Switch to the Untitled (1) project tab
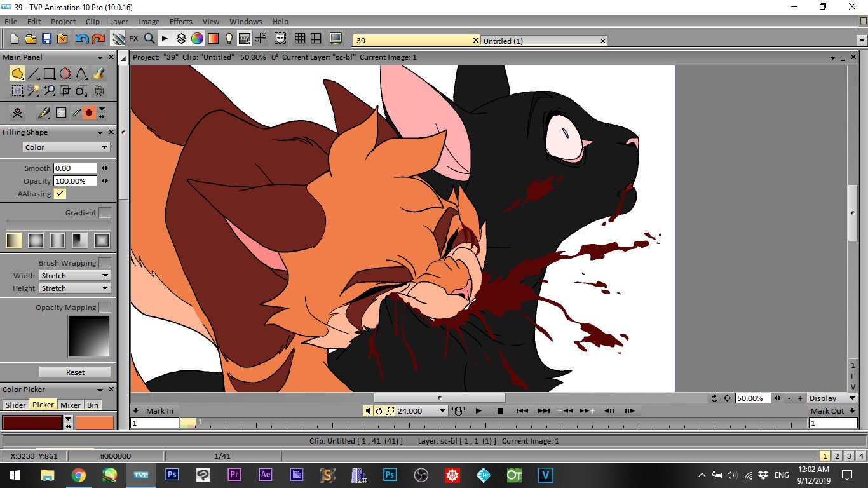 pos(545,41)
